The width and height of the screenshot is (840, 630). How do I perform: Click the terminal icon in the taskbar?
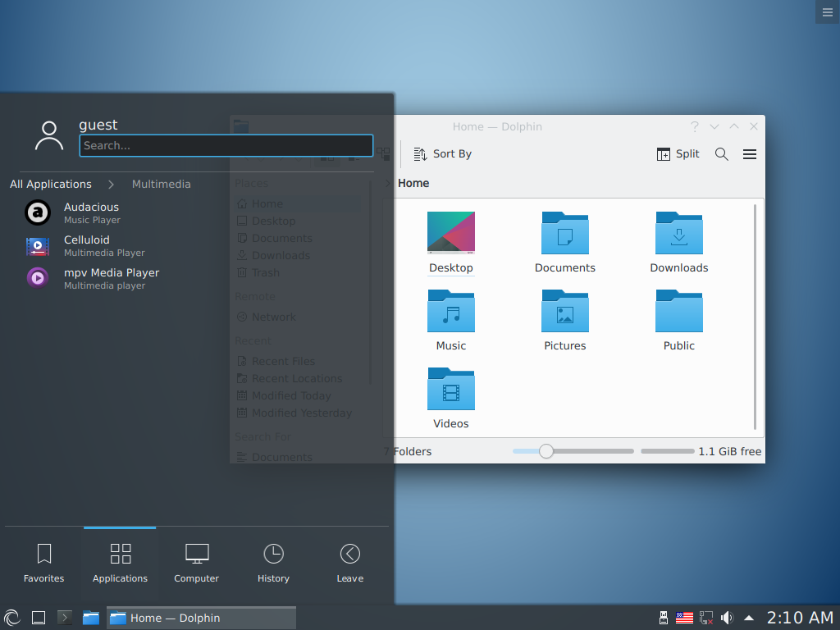coord(64,618)
